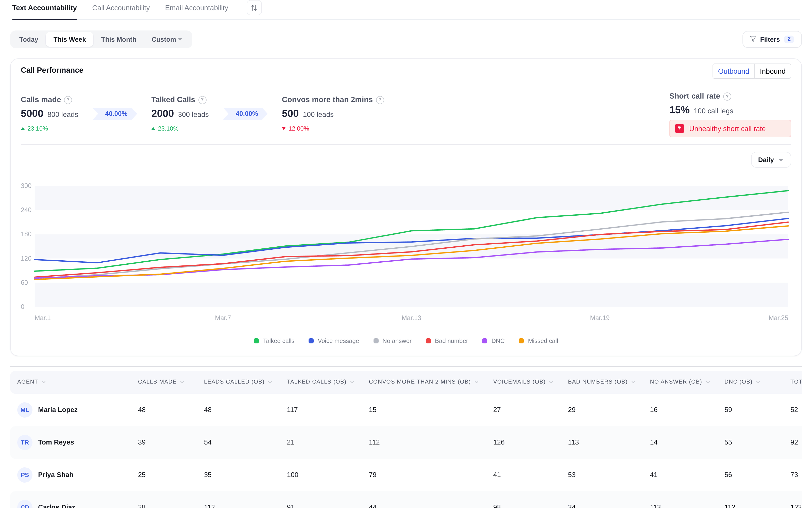
Task: Open Email Accountability tab
Action: pos(197,8)
